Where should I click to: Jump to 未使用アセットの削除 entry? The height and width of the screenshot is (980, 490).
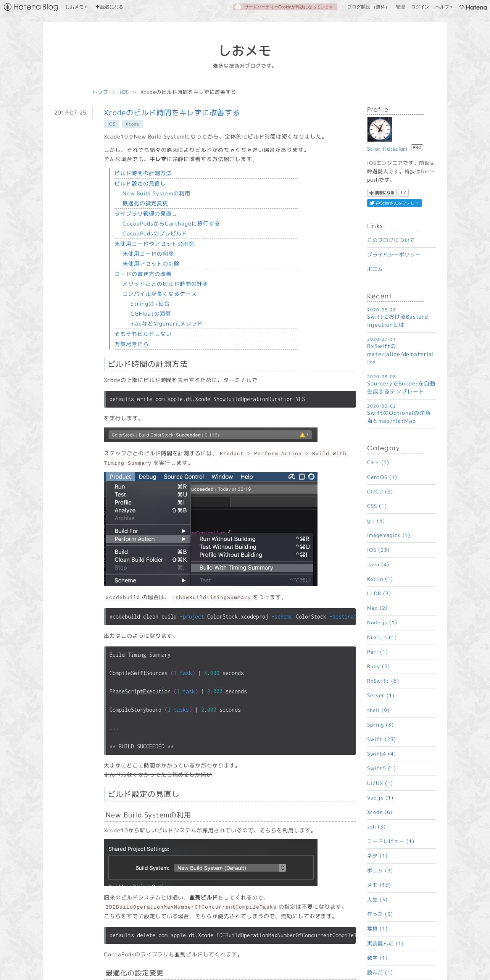151,264
